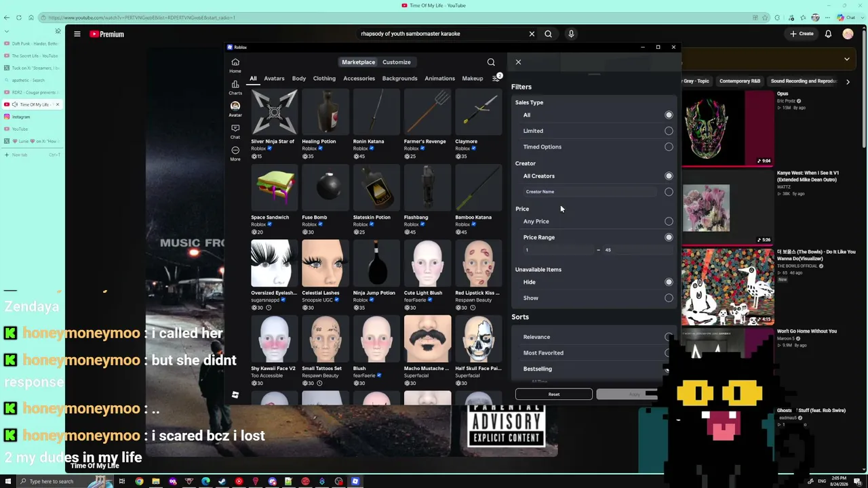Viewport: 868px width, 488px height.
Task: Click the YouTube Premium logo
Action: coord(107,34)
